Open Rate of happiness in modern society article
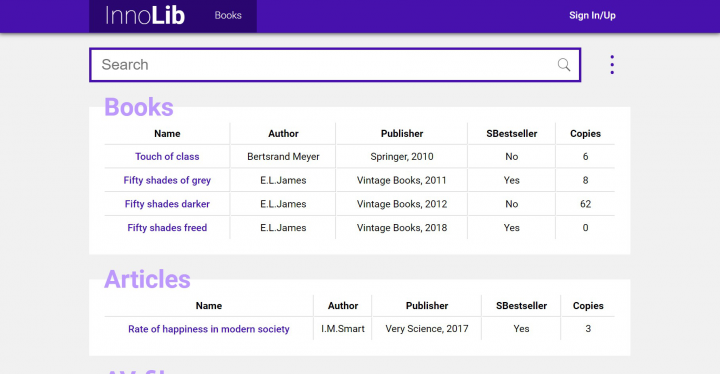The image size is (720, 374). [x=209, y=329]
